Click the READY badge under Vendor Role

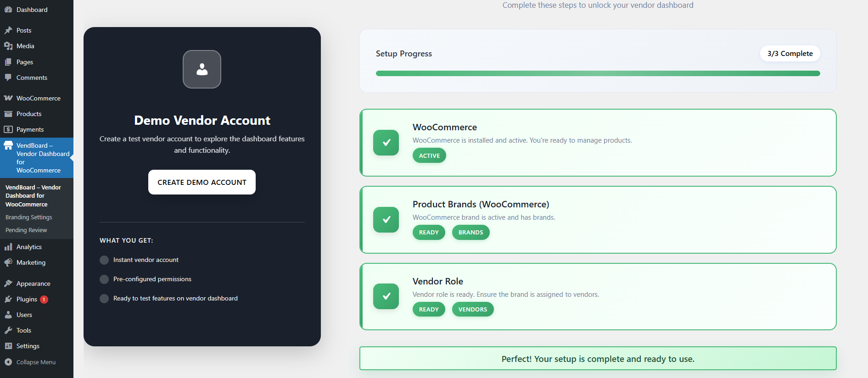pyautogui.click(x=429, y=310)
